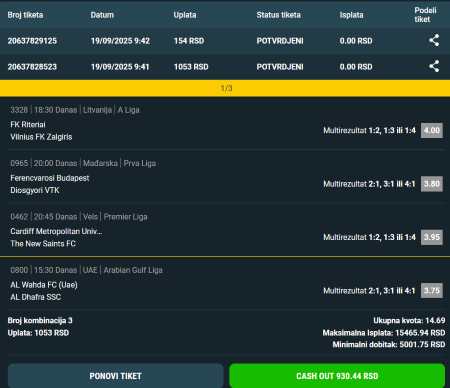450x388 pixels.
Task: Click the PONOVI TIKET button
Action: coord(115,376)
